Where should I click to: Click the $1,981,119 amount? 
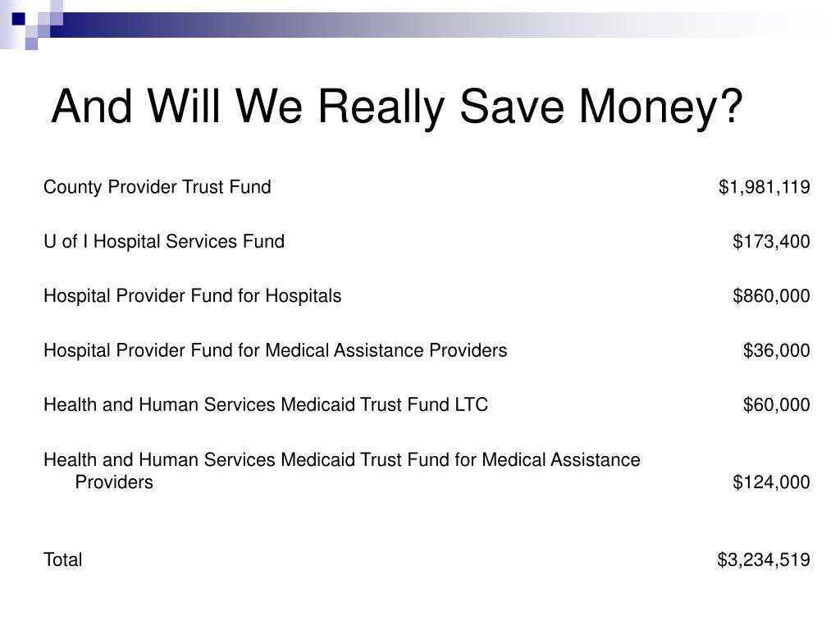[764, 187]
